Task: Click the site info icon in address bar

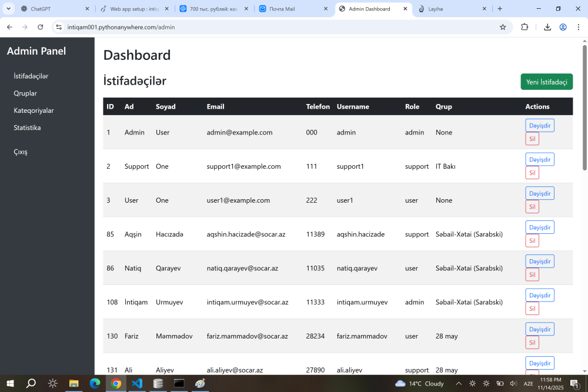Action: coord(58,27)
